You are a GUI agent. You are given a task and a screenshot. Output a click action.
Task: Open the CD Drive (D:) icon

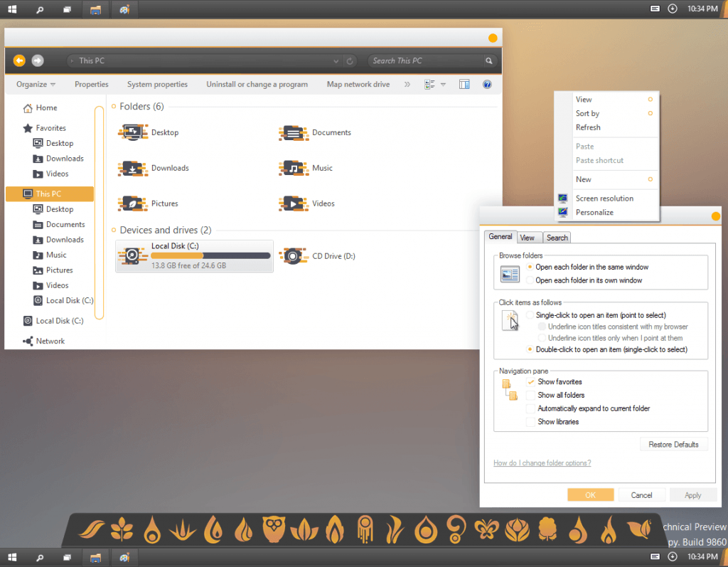(x=293, y=256)
